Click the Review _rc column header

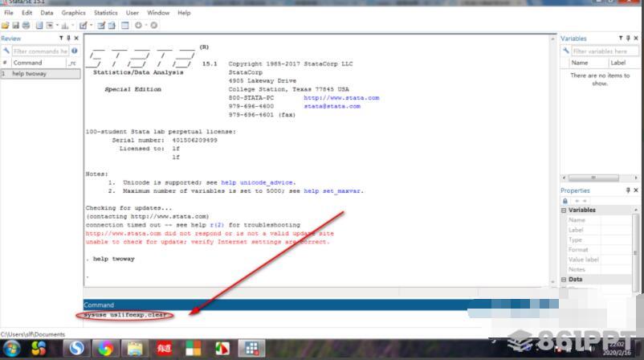[73, 63]
